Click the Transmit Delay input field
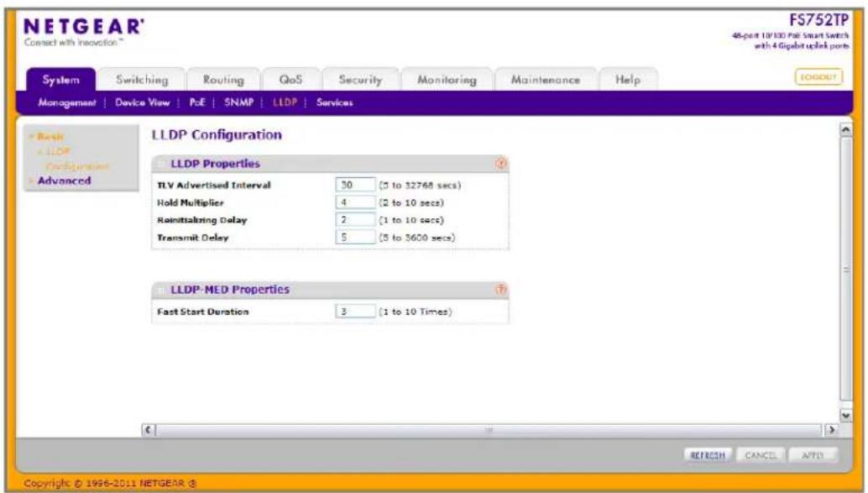This screenshot has width=868, height=493. 355,237
